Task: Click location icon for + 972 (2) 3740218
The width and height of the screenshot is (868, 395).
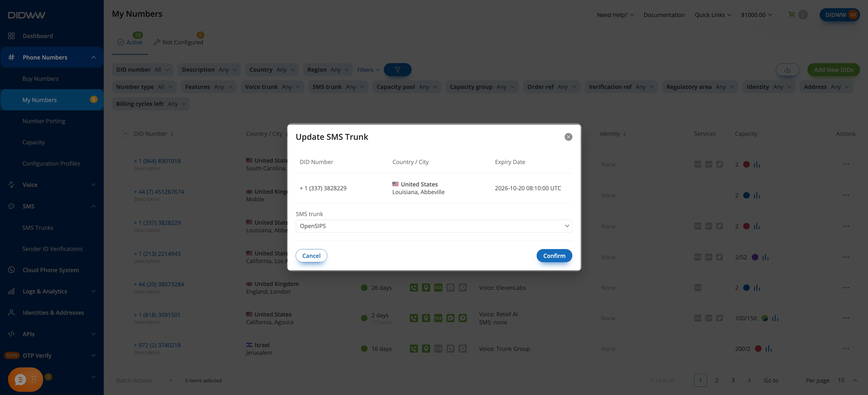Action: tap(425, 349)
